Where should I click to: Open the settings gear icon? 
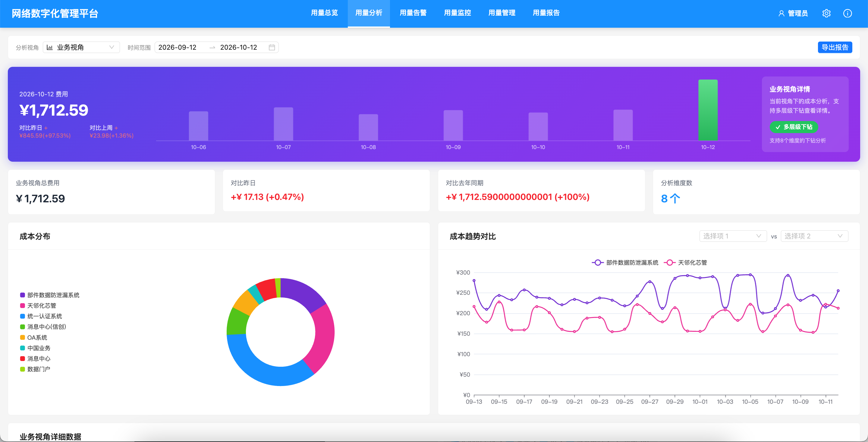[826, 14]
